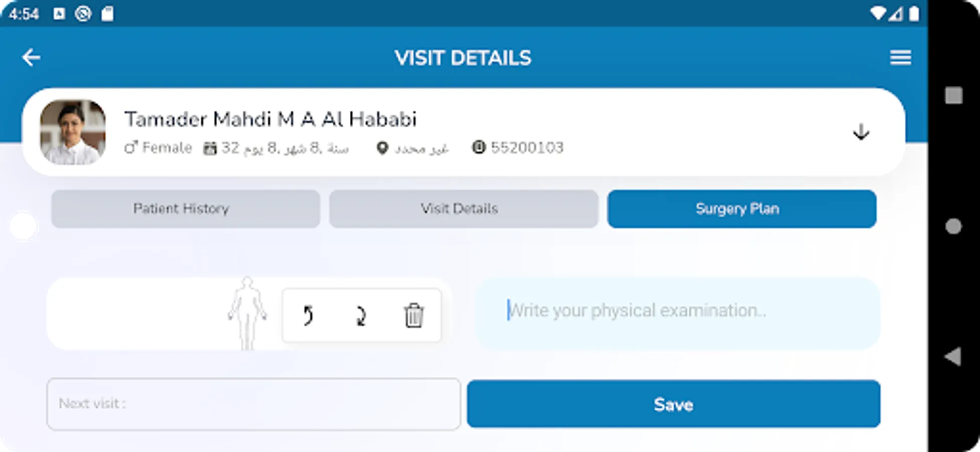Tap the human body outline figure
Image resolution: width=980 pixels, height=452 pixels.
click(247, 313)
